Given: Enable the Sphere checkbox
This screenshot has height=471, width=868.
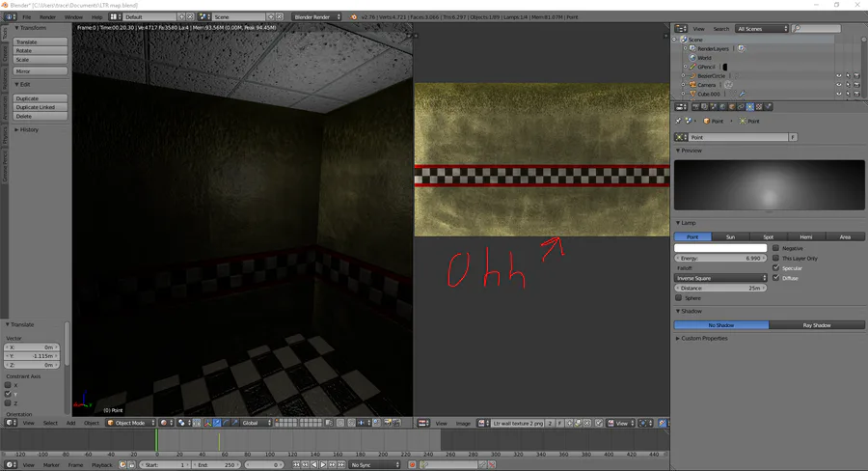Looking at the screenshot, I should (678, 298).
